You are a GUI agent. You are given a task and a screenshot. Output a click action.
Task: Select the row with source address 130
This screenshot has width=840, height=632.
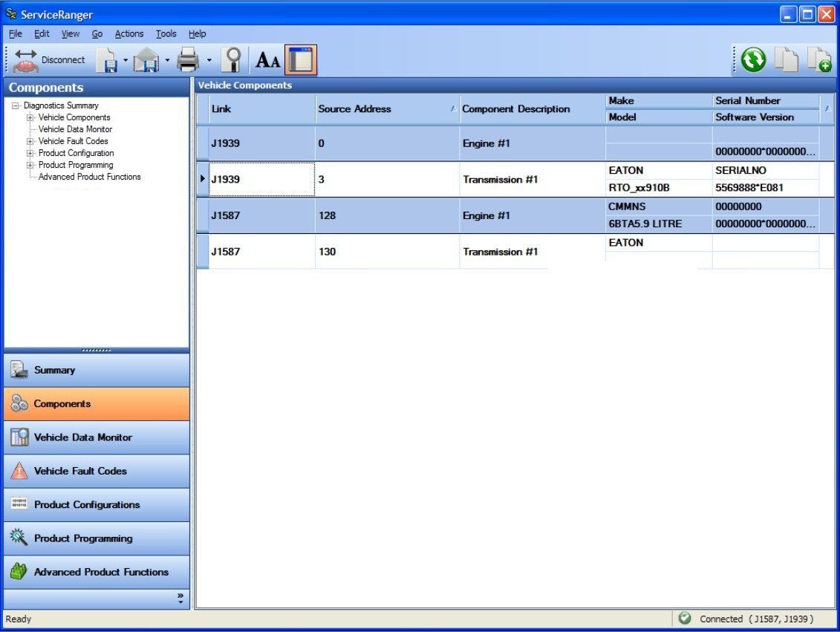pyautogui.click(x=515, y=252)
